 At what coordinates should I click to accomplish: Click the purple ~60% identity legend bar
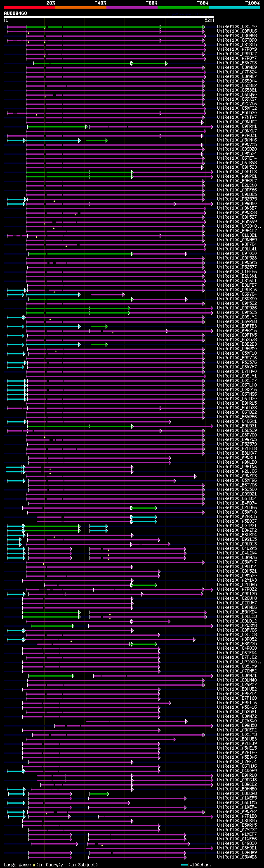point(132,7)
